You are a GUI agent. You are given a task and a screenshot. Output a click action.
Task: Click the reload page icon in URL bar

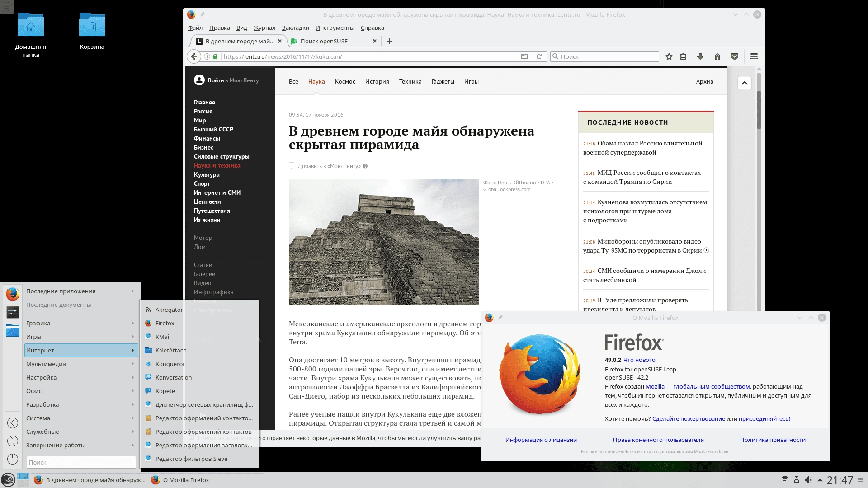539,56
